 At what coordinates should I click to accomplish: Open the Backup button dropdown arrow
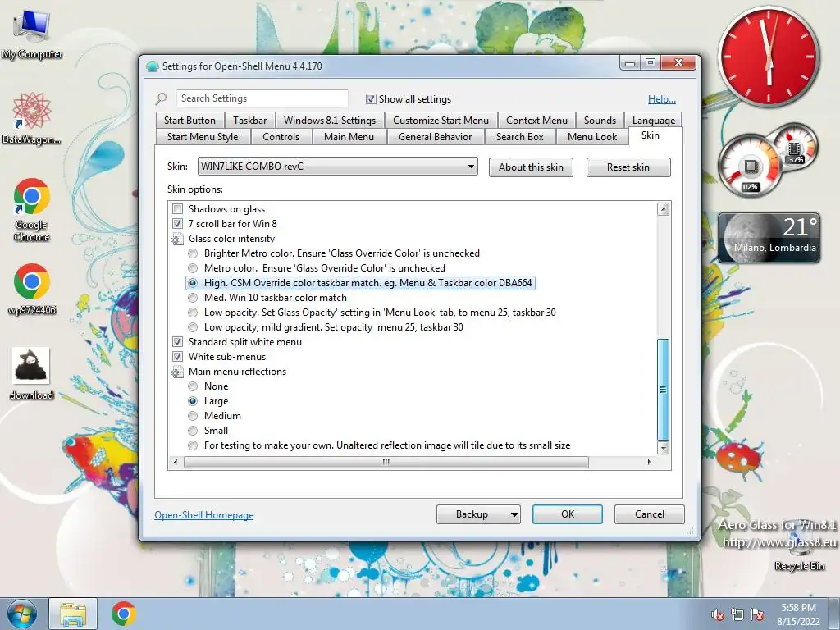[x=514, y=515]
